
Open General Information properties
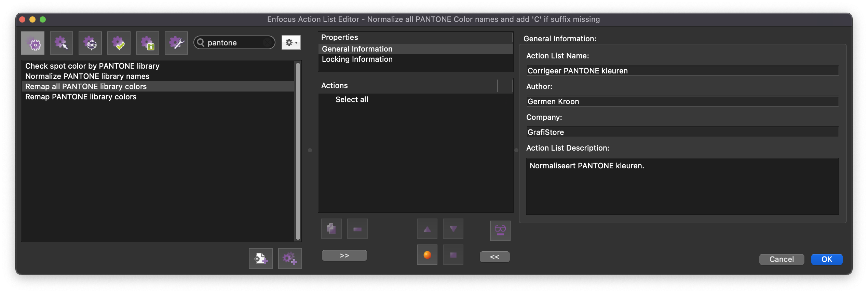(416, 49)
